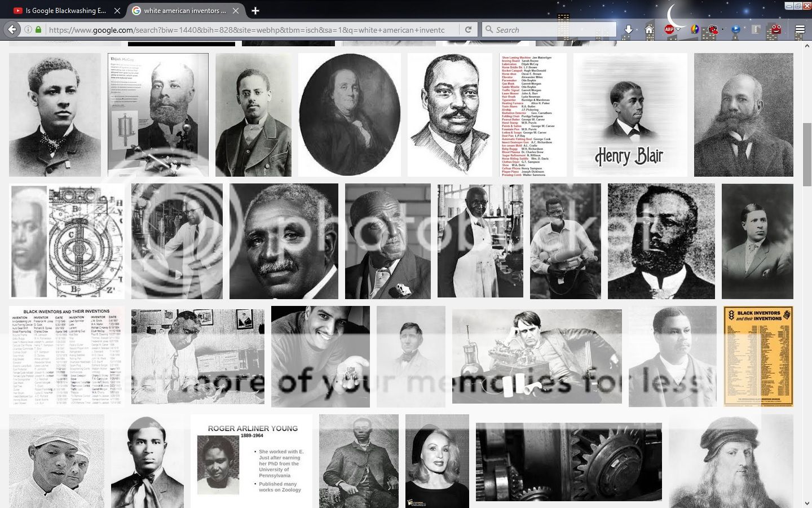Screen dimensions: 812x508
Task: Open the surgeons in masks photo
Action: tap(56, 461)
